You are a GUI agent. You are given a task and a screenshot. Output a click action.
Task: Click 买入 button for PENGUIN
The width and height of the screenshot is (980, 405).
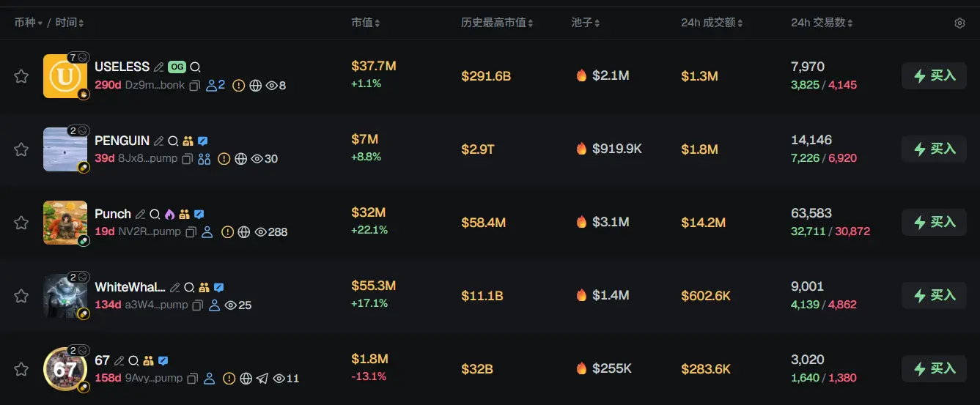click(x=934, y=149)
